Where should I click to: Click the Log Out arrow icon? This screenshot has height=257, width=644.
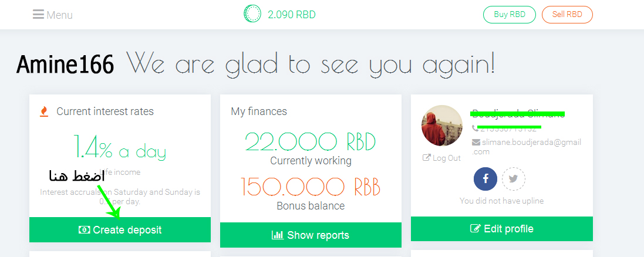coord(427,158)
